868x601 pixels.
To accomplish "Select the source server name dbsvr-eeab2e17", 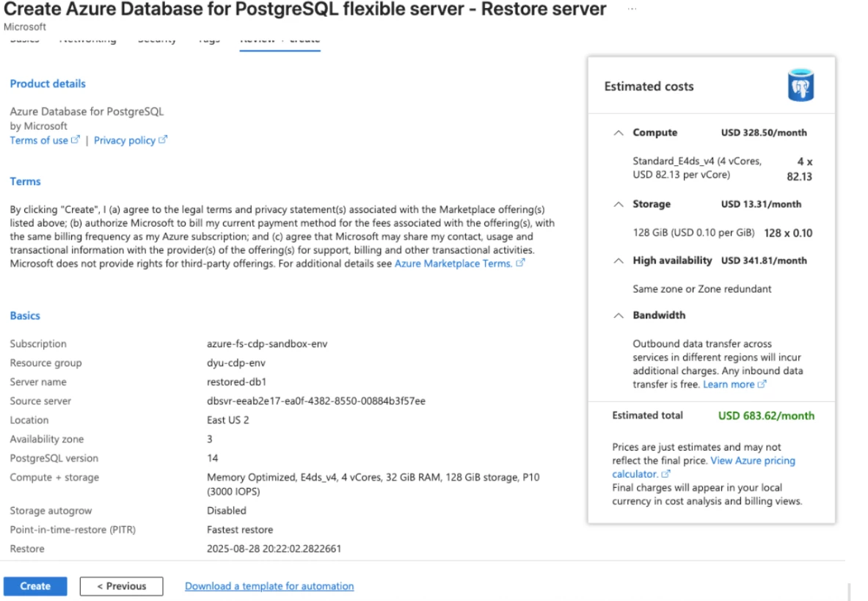I will coord(316,401).
